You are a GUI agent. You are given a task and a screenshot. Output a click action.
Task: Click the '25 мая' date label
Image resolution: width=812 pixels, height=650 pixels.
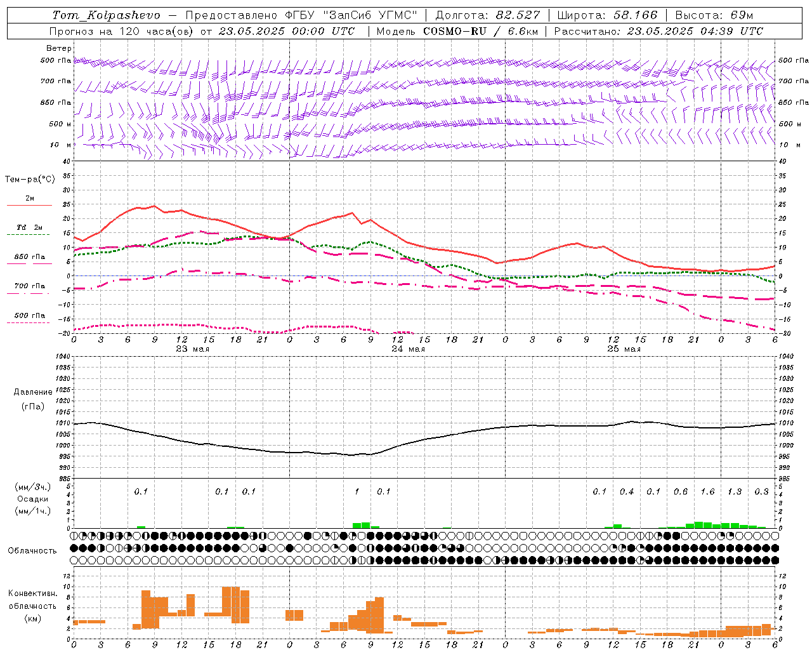point(624,349)
